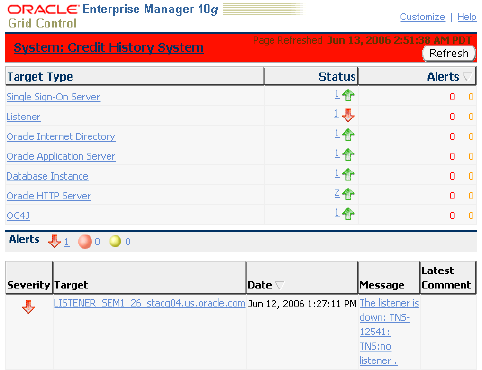
Task: Click the down alerts icon in Alerts bar
Action: (54, 241)
